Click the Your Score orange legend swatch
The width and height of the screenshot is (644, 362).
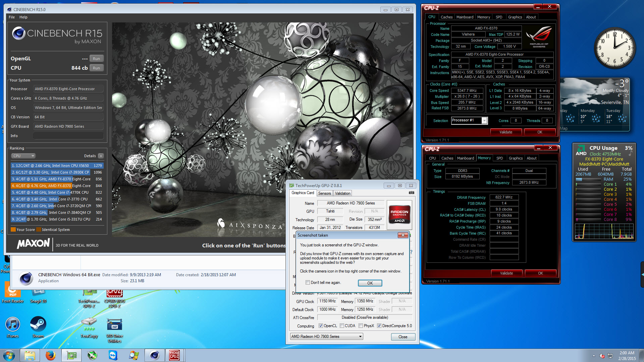tap(13, 230)
